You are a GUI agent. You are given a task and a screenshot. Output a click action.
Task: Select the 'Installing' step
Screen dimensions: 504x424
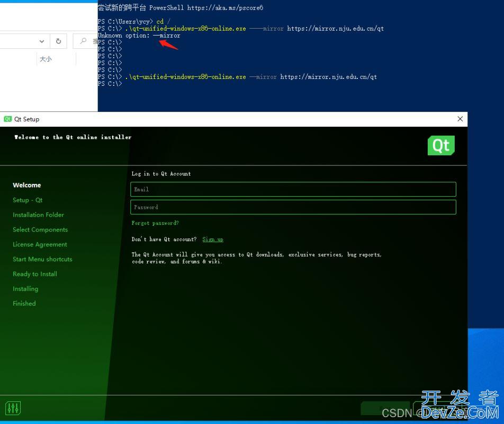click(x=25, y=288)
